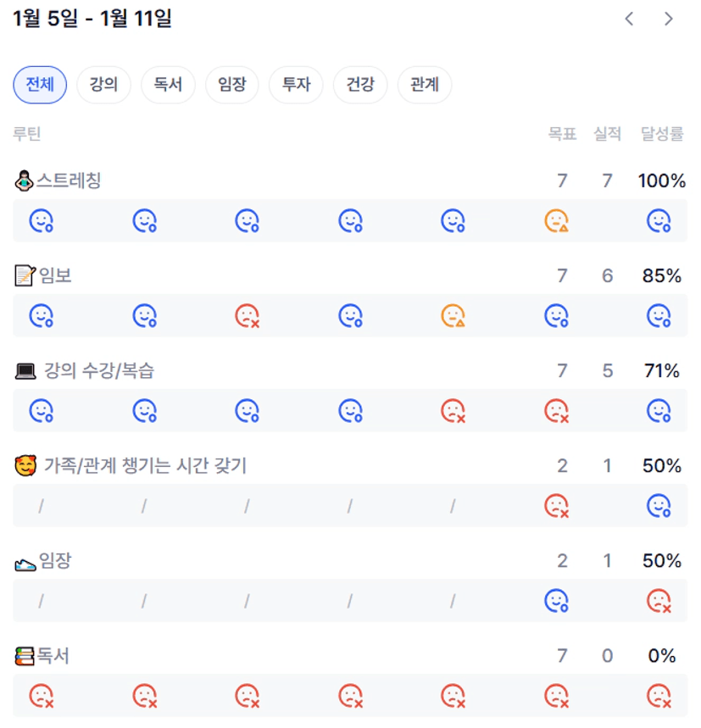Select the 건강 filter tab
The height and width of the screenshot is (728, 701).
pyautogui.click(x=360, y=85)
